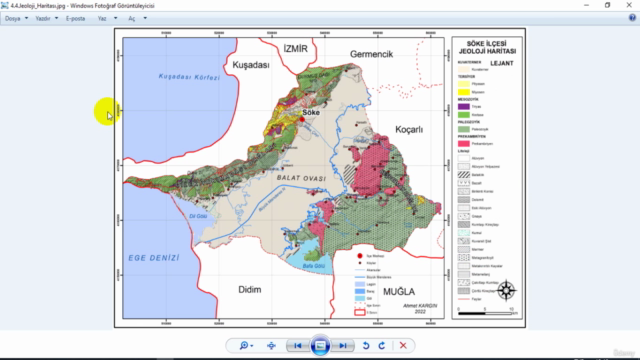Restore down the Photo Viewer window

(x=607, y=5)
